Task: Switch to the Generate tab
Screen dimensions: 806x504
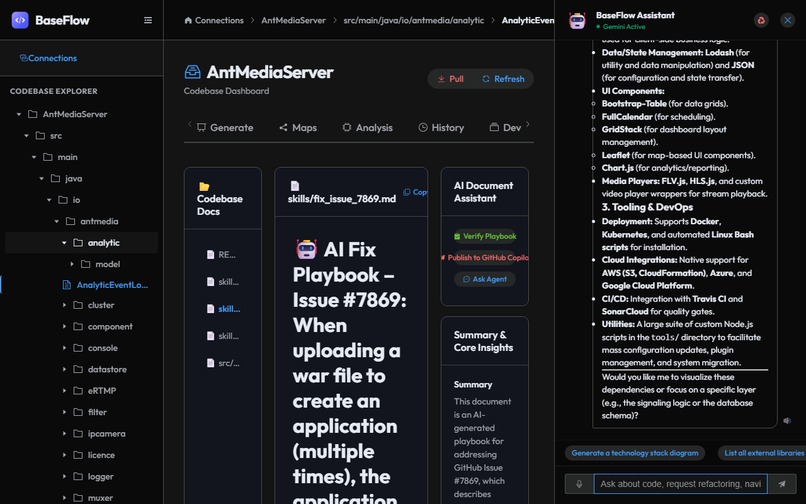Action: pyautogui.click(x=225, y=128)
